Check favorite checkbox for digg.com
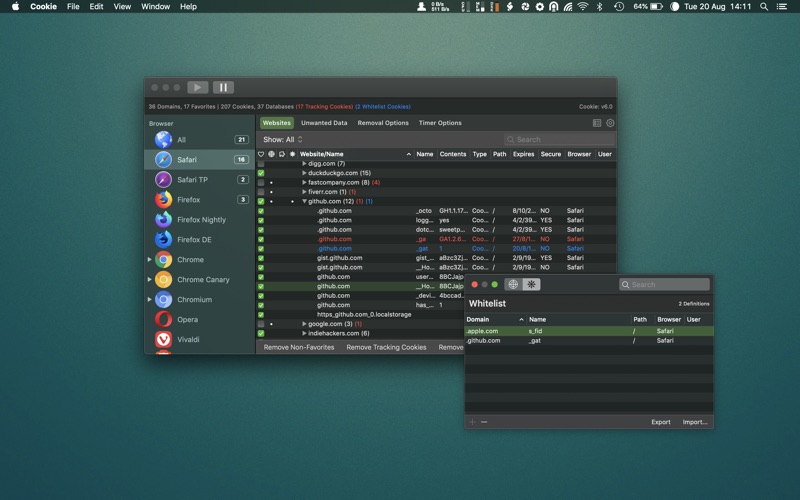This screenshot has height=500, width=800. pos(261,164)
